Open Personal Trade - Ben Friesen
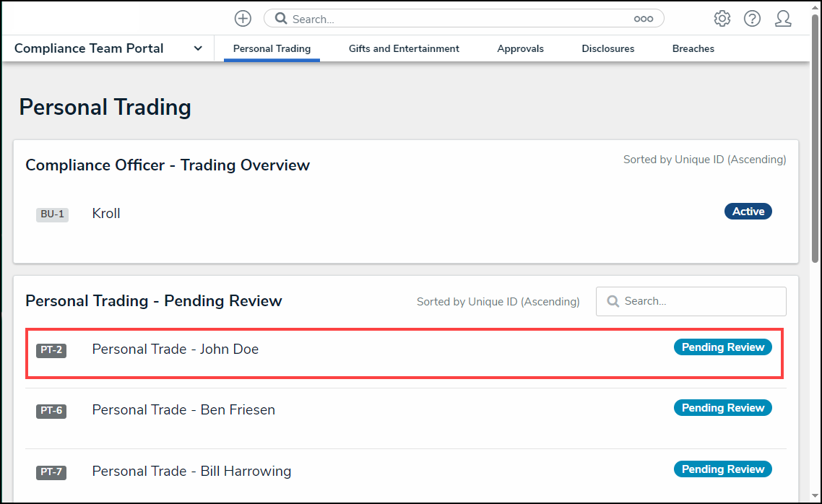The width and height of the screenshot is (822, 504). (183, 409)
